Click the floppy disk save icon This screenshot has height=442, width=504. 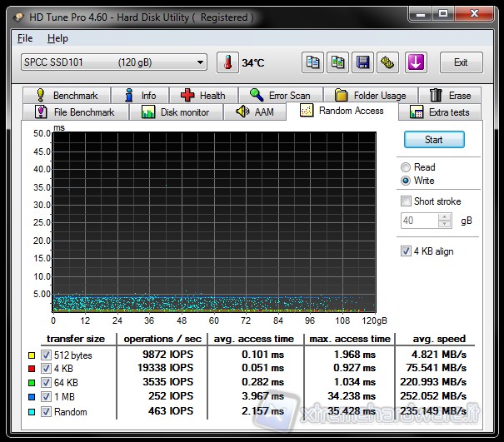pos(362,62)
